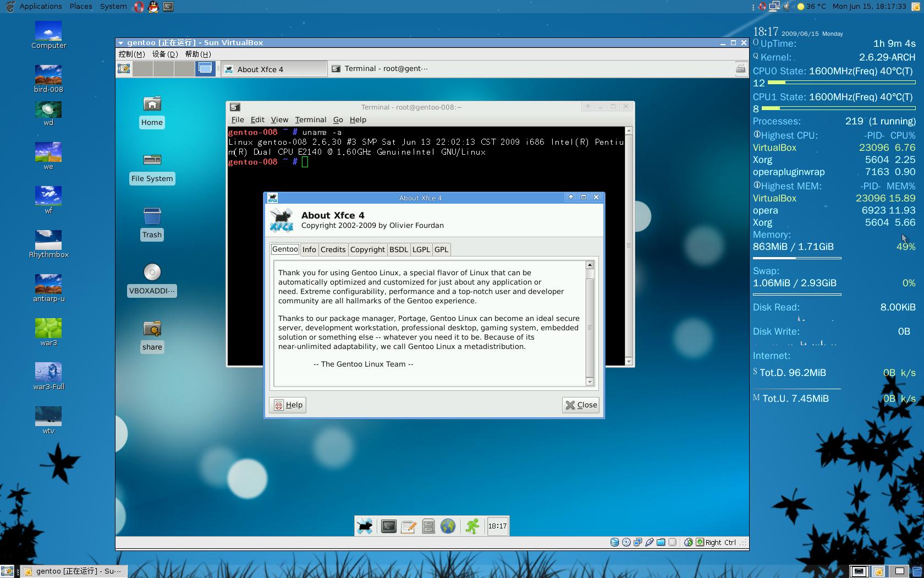Image resolution: width=924 pixels, height=578 pixels.
Task: Click About dialog text scrollbar up arrow
Action: (590, 265)
